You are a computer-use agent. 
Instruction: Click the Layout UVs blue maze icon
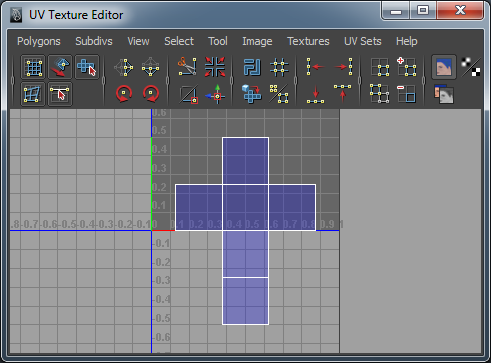(252, 67)
